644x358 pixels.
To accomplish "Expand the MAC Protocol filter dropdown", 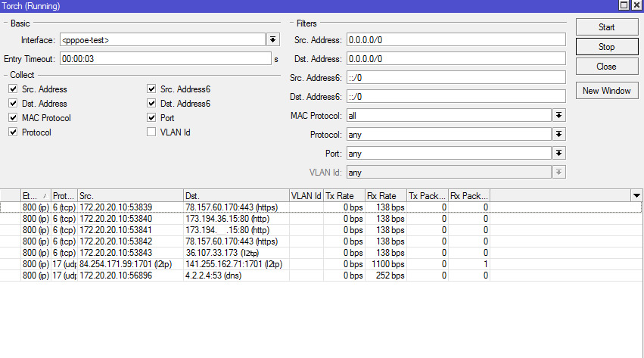I will point(559,115).
